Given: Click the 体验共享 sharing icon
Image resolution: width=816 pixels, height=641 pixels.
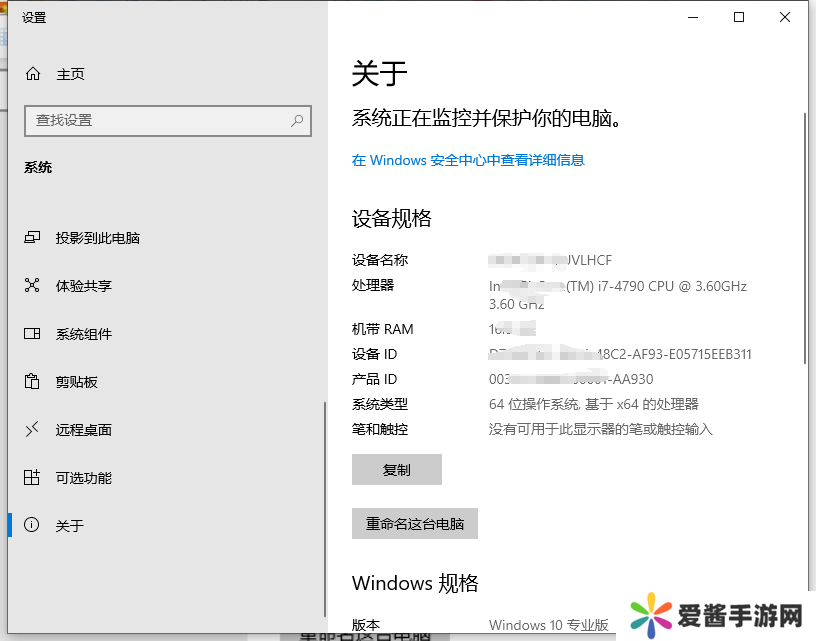Looking at the screenshot, I should [32, 286].
